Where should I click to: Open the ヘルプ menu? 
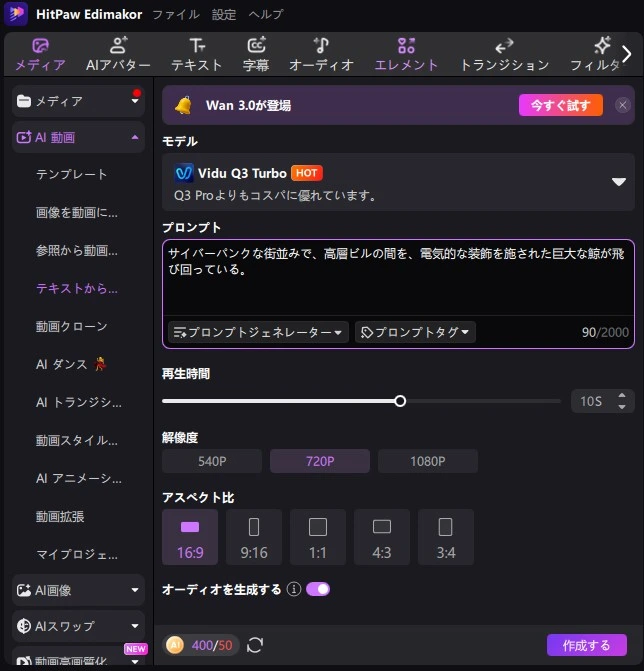[x=266, y=15]
